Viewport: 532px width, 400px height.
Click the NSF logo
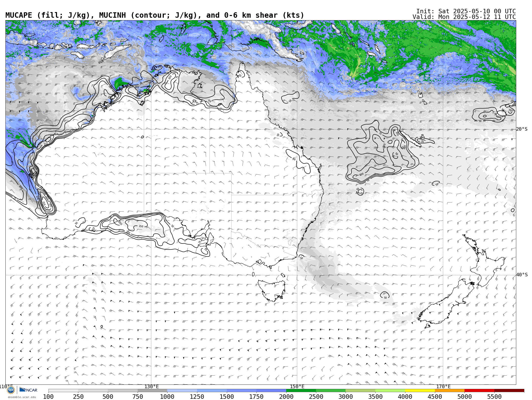[x=11, y=390]
